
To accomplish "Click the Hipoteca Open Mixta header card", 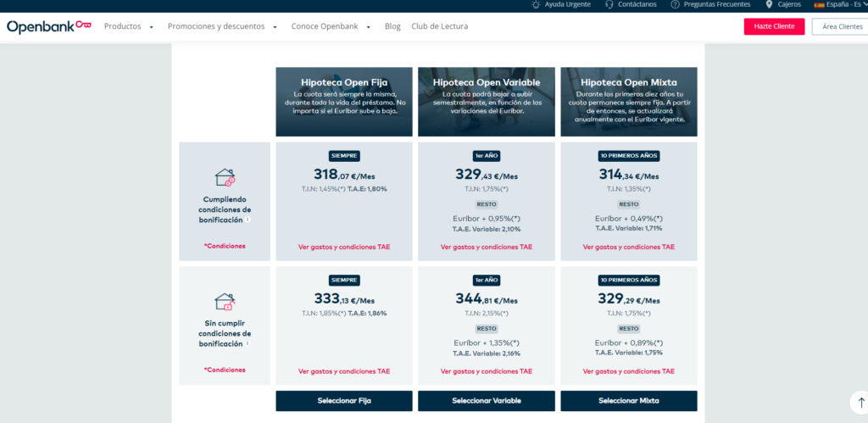I will tap(628, 102).
